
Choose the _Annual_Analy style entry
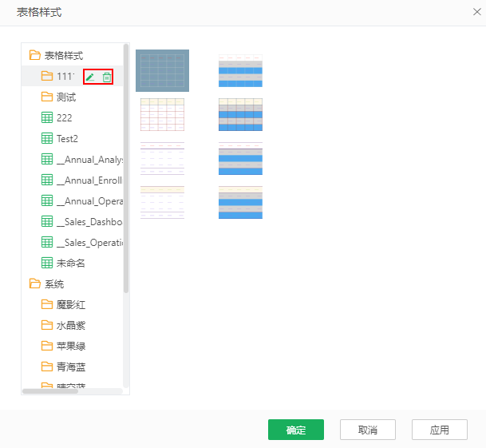(x=90, y=160)
